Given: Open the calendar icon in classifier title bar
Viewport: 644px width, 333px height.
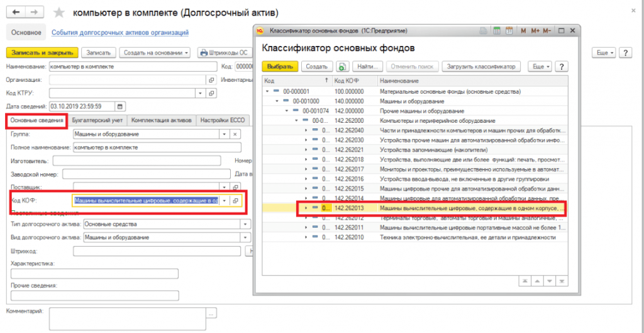Looking at the screenshot, I should [x=508, y=30].
